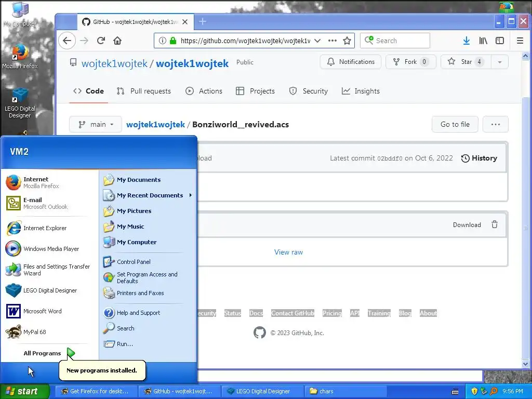
Task: Show site information icon in address bar
Action: tap(163, 41)
